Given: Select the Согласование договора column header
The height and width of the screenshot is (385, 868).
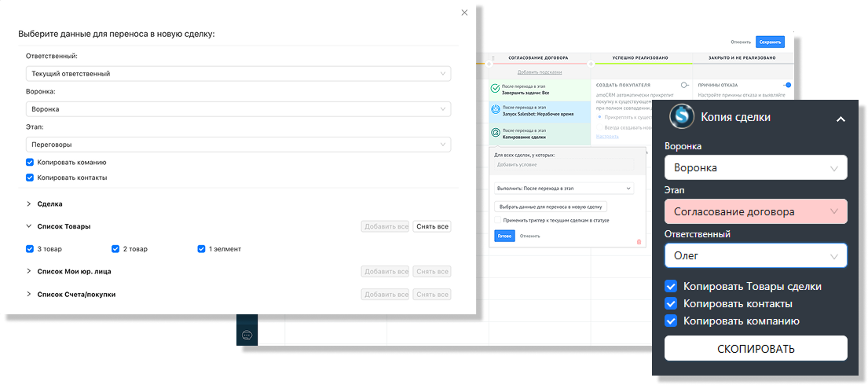Looking at the screenshot, I should tap(539, 57).
